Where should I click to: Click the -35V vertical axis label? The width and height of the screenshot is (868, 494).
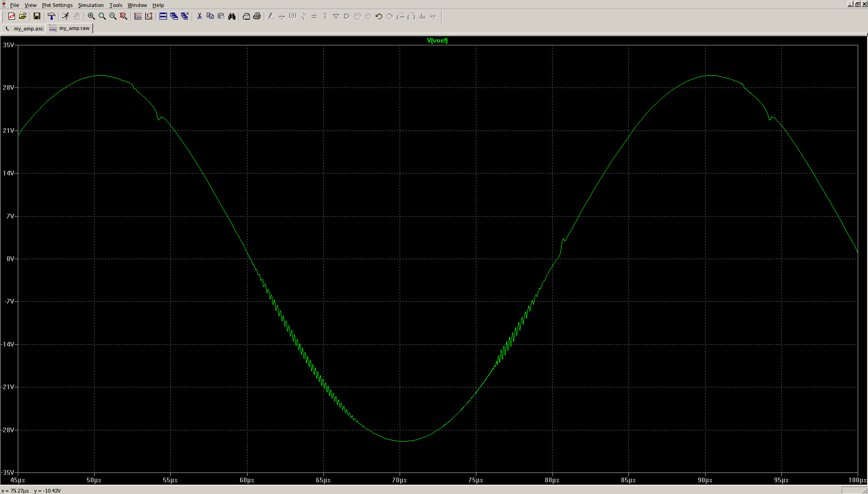coord(8,472)
